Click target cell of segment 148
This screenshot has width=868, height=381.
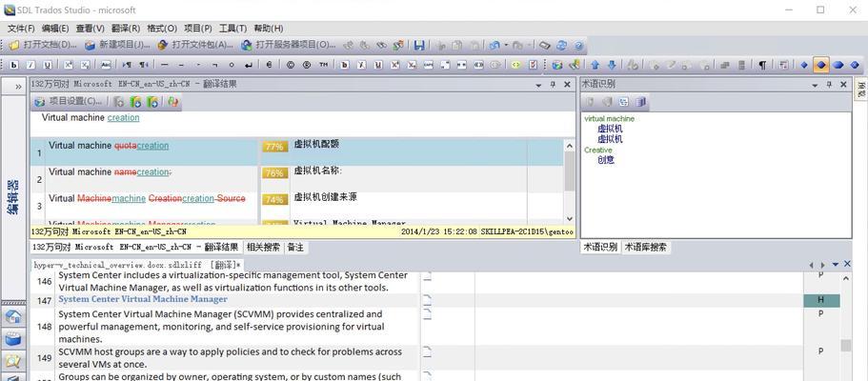[638, 327]
